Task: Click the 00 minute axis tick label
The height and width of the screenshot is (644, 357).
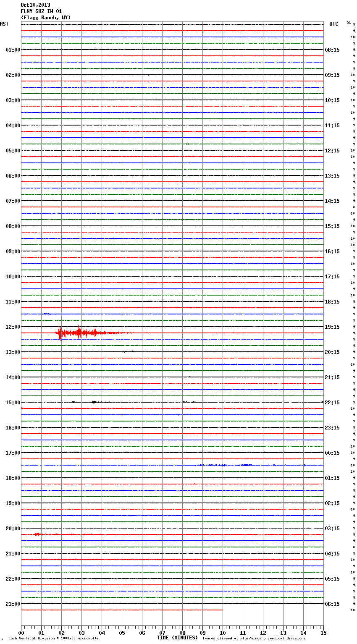Action: (21, 633)
